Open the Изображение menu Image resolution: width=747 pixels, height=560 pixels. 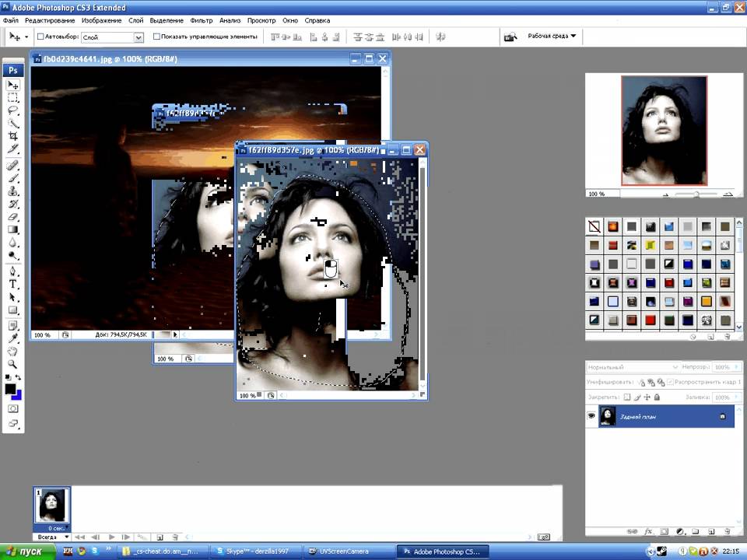(x=101, y=20)
